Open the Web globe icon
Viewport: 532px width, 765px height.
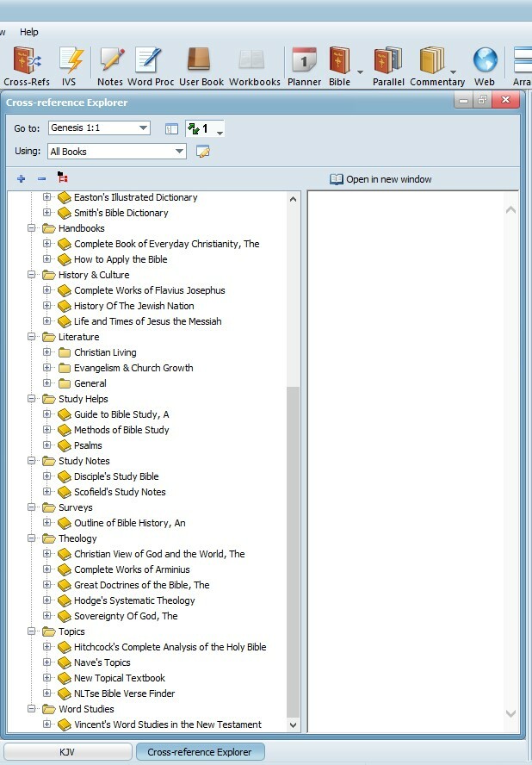[485, 66]
